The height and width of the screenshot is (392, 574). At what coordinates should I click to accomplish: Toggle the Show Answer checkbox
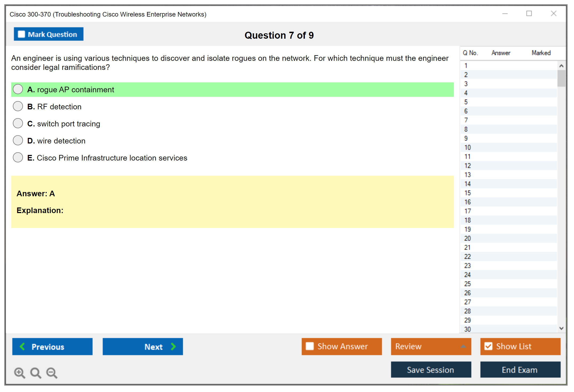310,346
